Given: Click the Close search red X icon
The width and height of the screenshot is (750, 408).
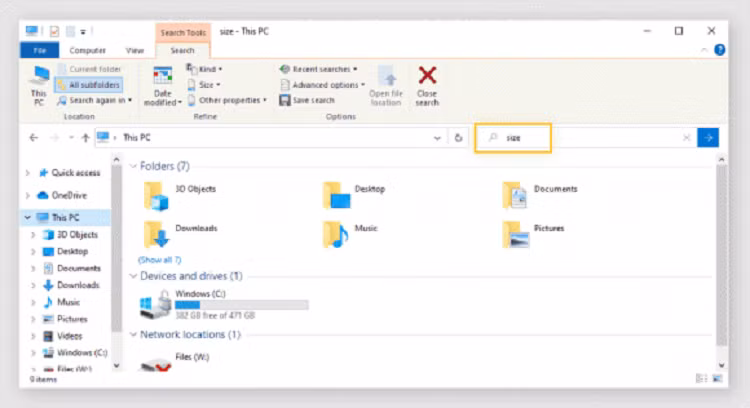Looking at the screenshot, I should [x=427, y=76].
